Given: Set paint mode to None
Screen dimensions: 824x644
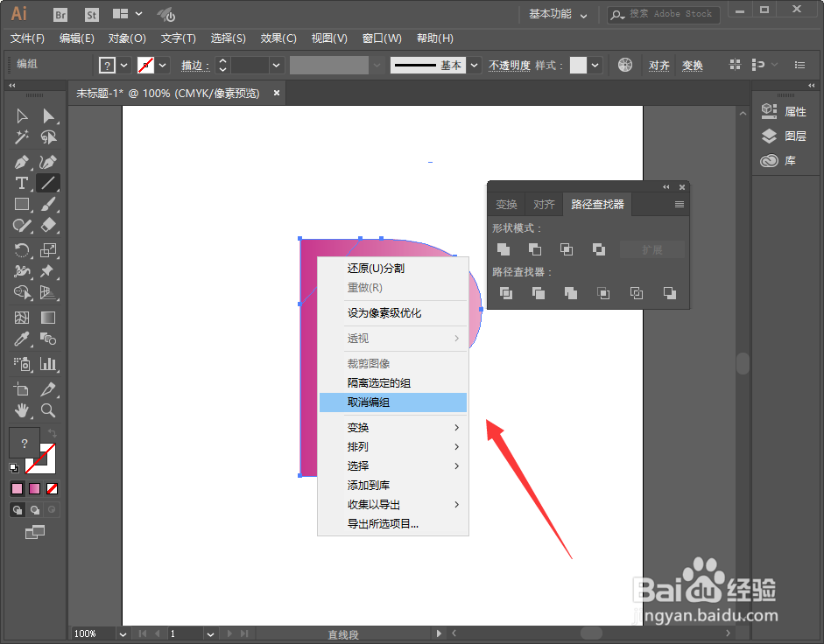Looking at the screenshot, I should (52, 489).
